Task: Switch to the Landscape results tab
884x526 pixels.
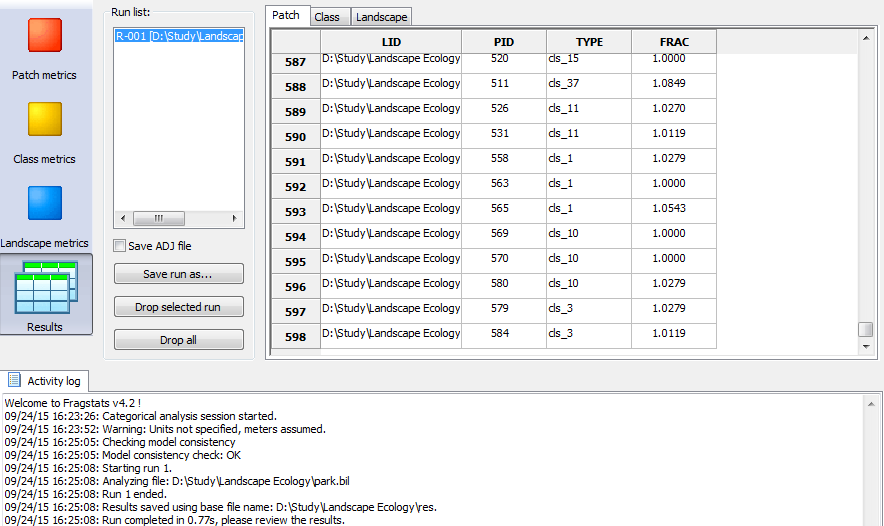Action: [381, 17]
